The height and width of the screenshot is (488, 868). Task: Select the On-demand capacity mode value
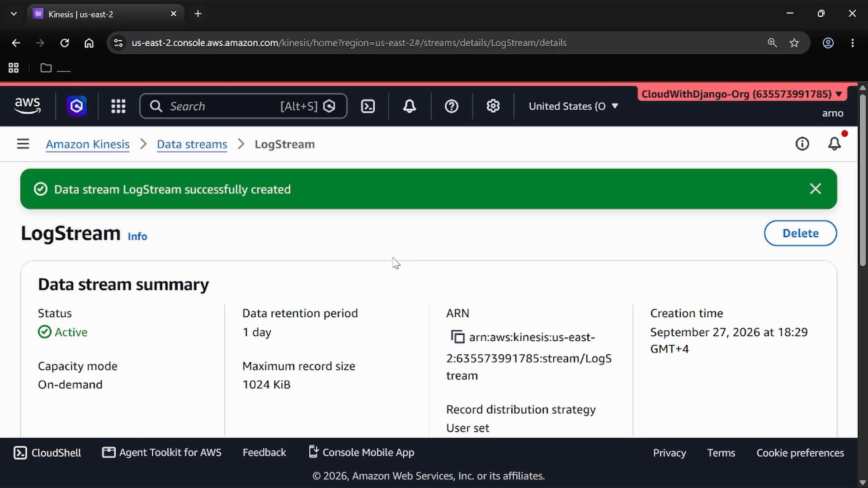tap(70, 385)
